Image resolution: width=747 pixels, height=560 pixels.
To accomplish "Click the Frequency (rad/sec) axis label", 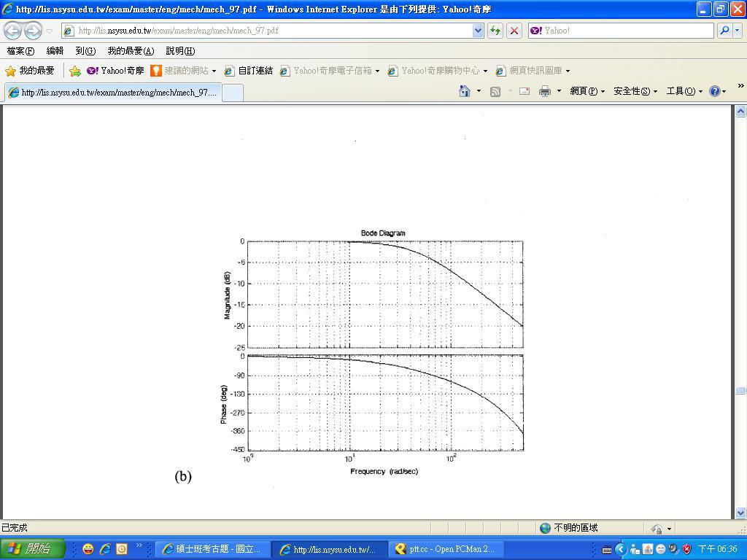I will [x=384, y=472].
